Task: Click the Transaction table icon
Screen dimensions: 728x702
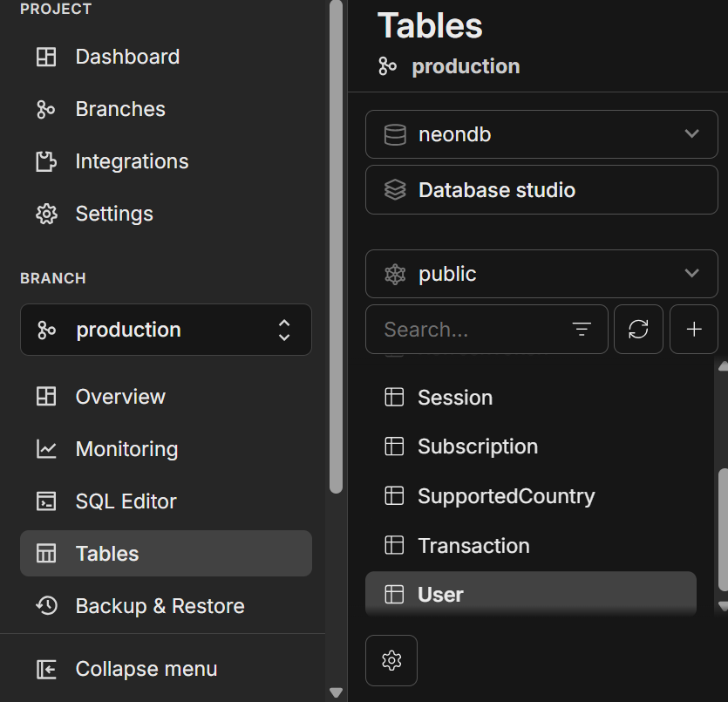Action: coord(394,545)
